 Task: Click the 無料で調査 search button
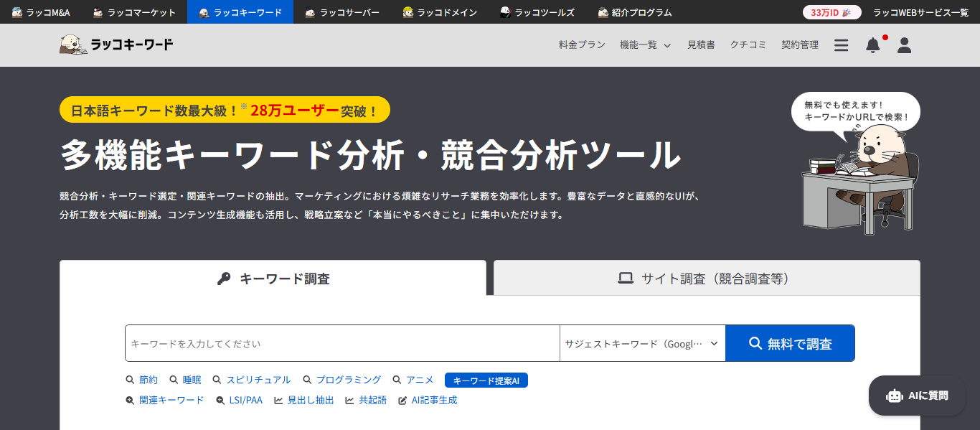point(789,343)
